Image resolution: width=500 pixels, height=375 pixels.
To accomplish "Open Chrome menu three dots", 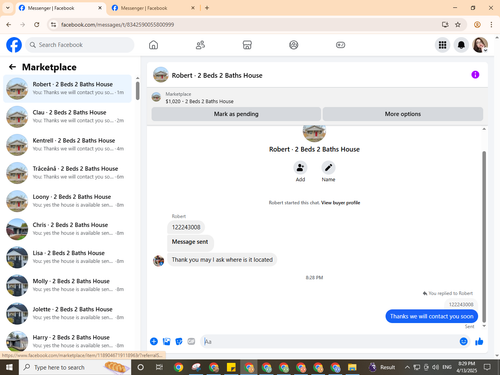I will point(491,25).
